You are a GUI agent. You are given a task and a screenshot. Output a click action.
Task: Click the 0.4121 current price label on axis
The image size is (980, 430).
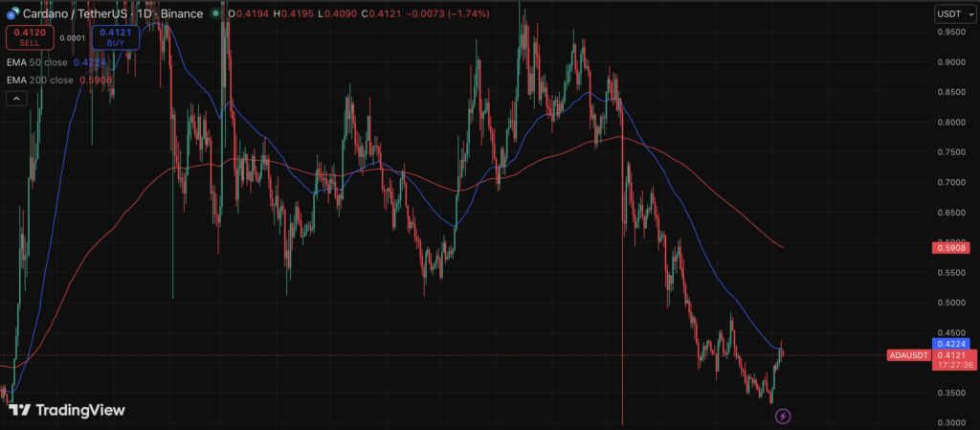952,355
